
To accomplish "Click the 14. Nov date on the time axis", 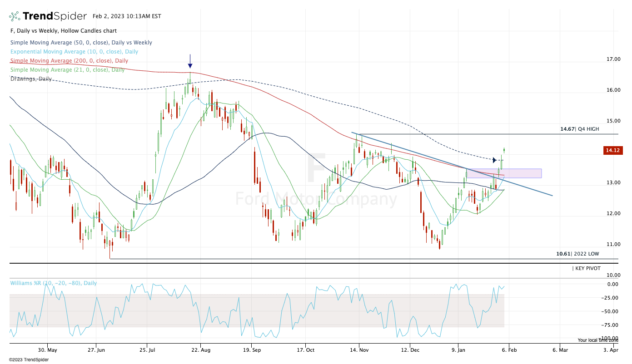I will pyautogui.click(x=359, y=350).
